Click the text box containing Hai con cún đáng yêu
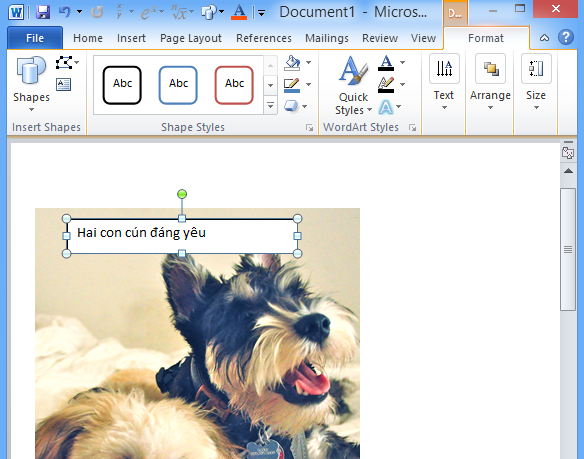 pyautogui.click(x=182, y=236)
